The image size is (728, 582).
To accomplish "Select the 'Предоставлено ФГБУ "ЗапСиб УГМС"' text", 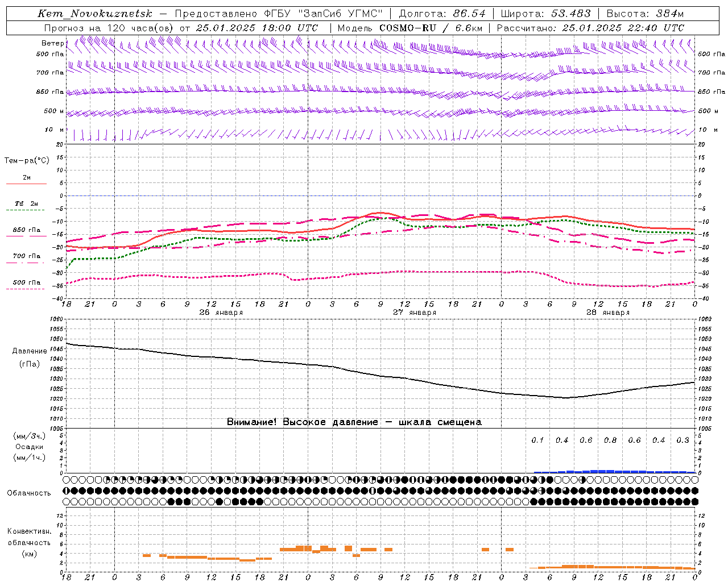I will point(279,14).
